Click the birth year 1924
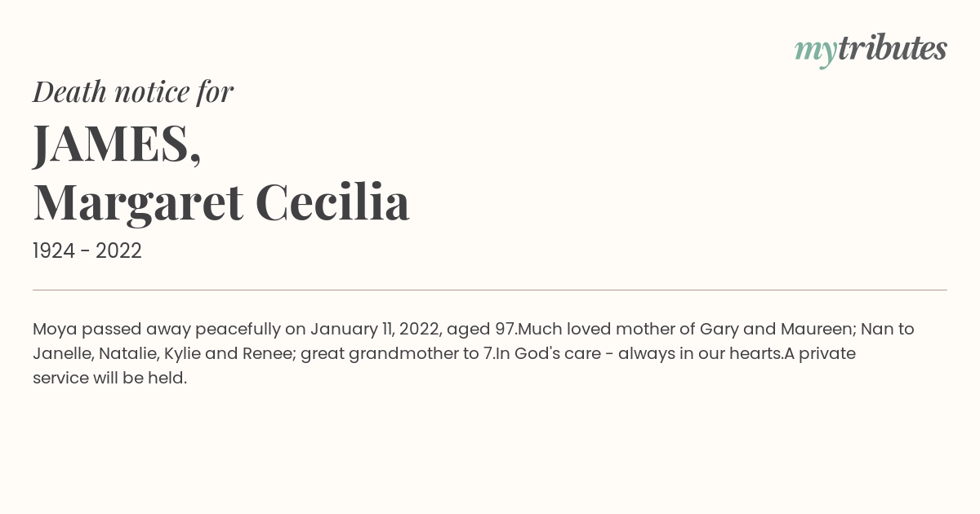This screenshot has width=980, height=514. pos(56,251)
